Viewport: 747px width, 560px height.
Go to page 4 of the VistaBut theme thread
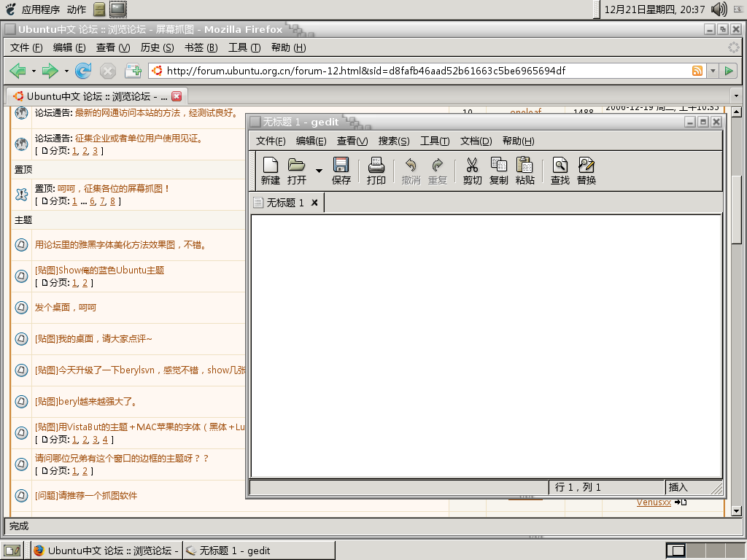tap(105, 440)
